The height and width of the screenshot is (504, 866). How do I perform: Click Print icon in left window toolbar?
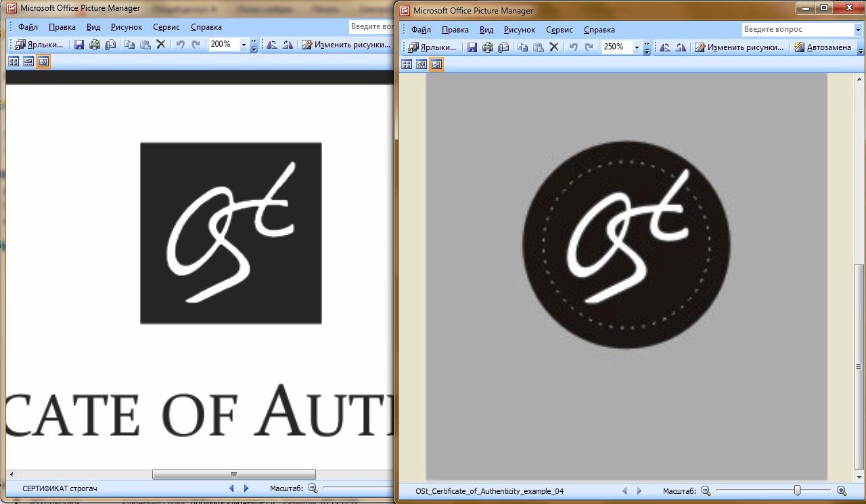(95, 45)
